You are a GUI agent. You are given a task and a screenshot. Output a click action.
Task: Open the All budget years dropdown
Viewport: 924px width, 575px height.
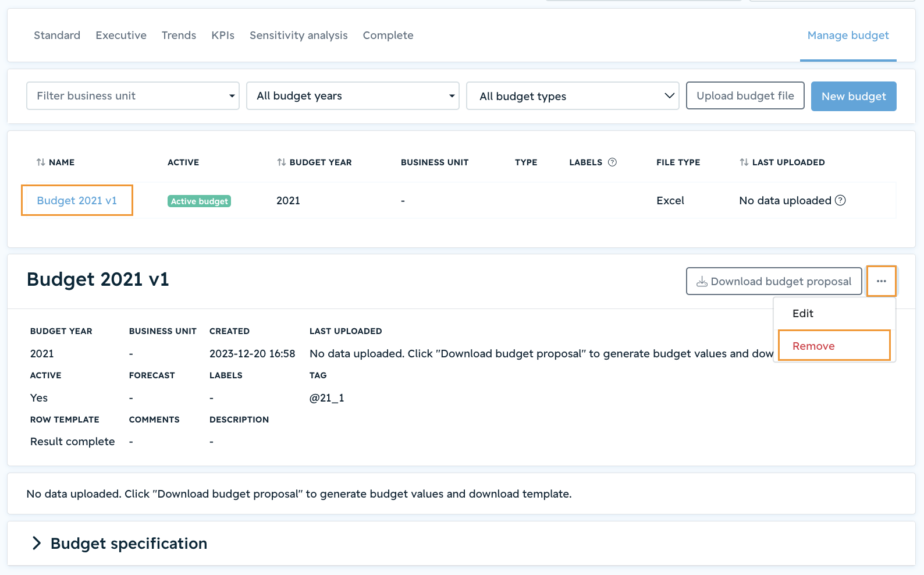pyautogui.click(x=353, y=96)
